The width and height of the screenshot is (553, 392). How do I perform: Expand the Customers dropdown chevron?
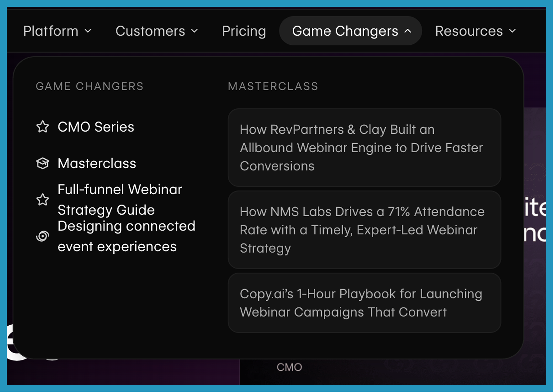(194, 31)
